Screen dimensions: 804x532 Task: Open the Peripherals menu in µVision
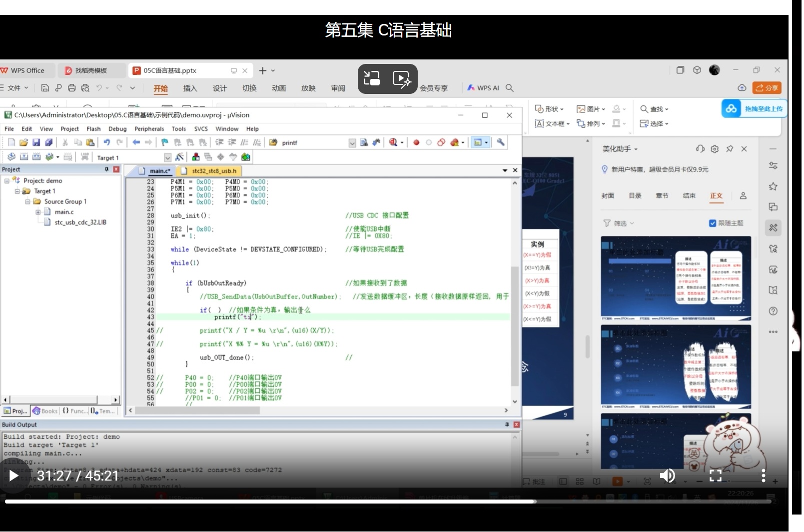(x=149, y=129)
